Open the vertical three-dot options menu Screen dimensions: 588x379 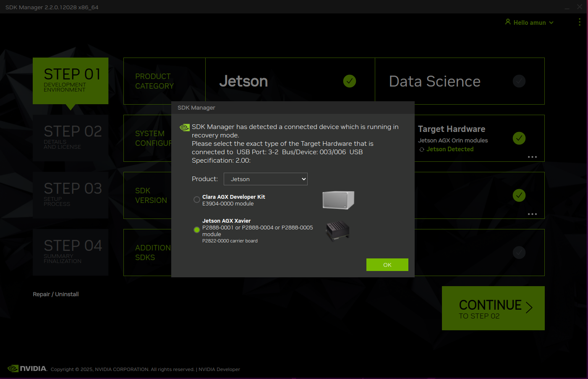[x=580, y=22]
